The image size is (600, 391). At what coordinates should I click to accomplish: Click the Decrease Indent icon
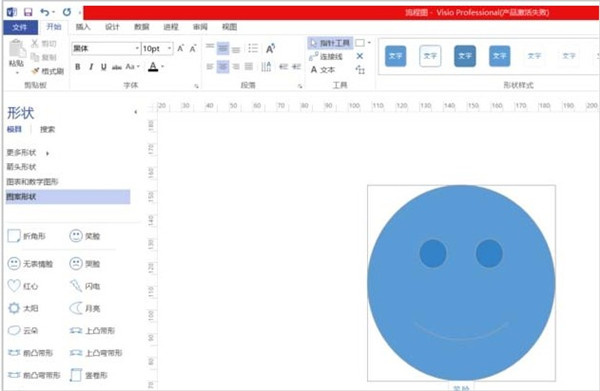coord(283,67)
